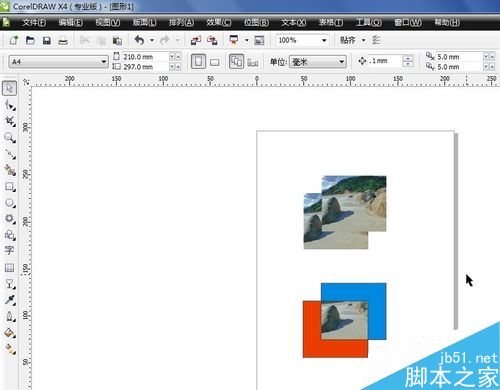Select the Basic Shapes tool

click(x=10, y=235)
